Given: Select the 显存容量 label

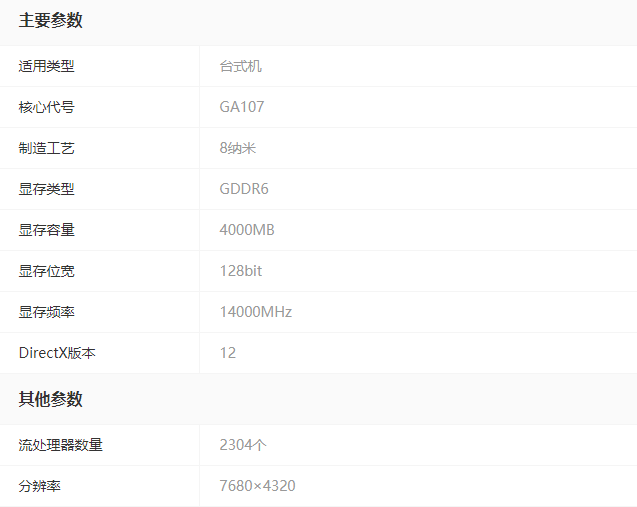Looking at the screenshot, I should (46, 230).
